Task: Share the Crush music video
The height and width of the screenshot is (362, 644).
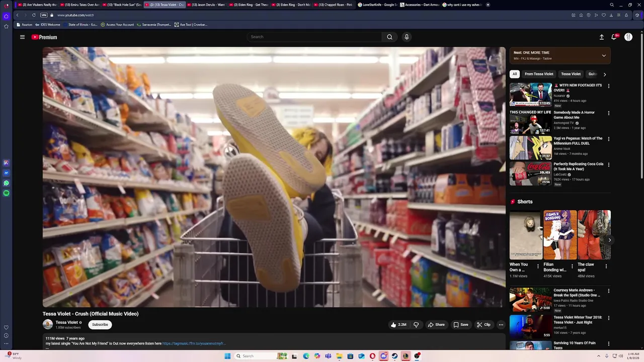Action: (436, 325)
